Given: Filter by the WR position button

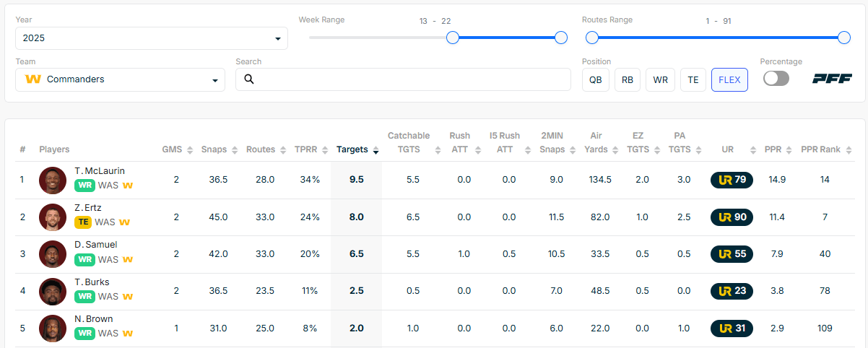Looking at the screenshot, I should point(660,79).
